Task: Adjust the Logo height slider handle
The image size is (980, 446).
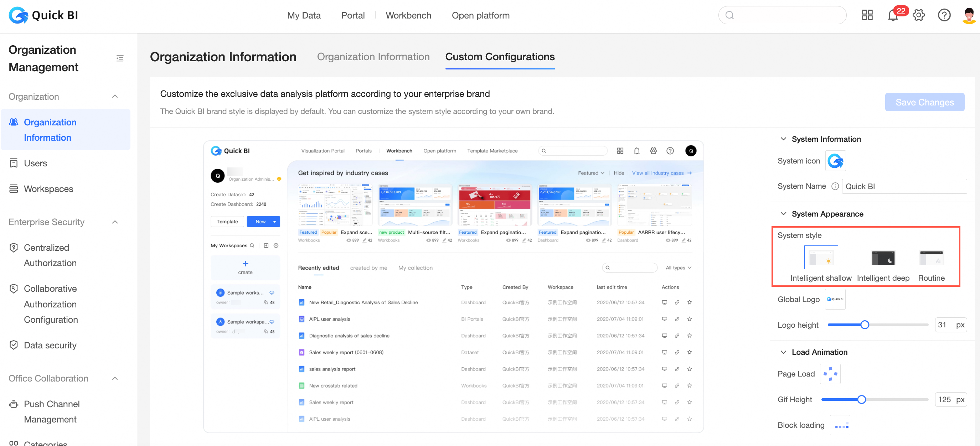Action: pos(864,325)
